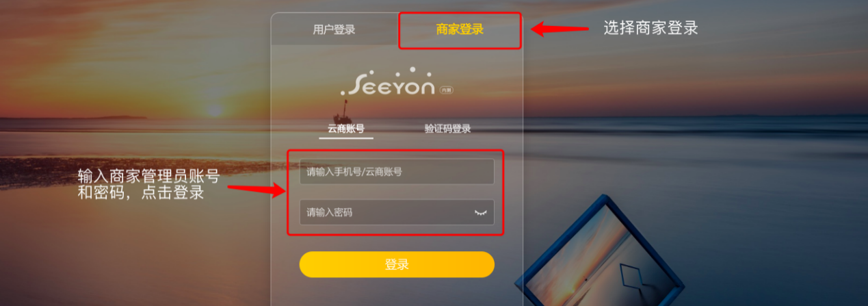Image resolution: width=868 pixels, height=306 pixels.
Task: Select the 商家登录 tab
Action: pyautogui.click(x=460, y=29)
